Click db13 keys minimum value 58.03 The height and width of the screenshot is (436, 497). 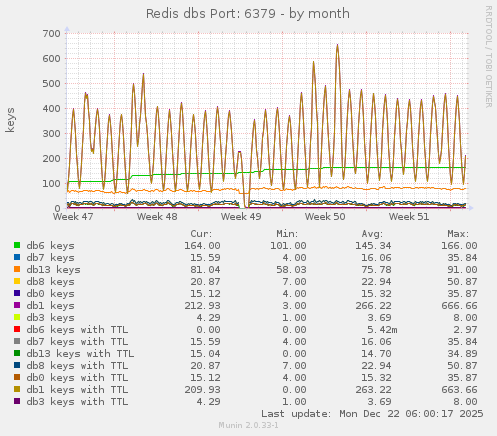pos(291,270)
